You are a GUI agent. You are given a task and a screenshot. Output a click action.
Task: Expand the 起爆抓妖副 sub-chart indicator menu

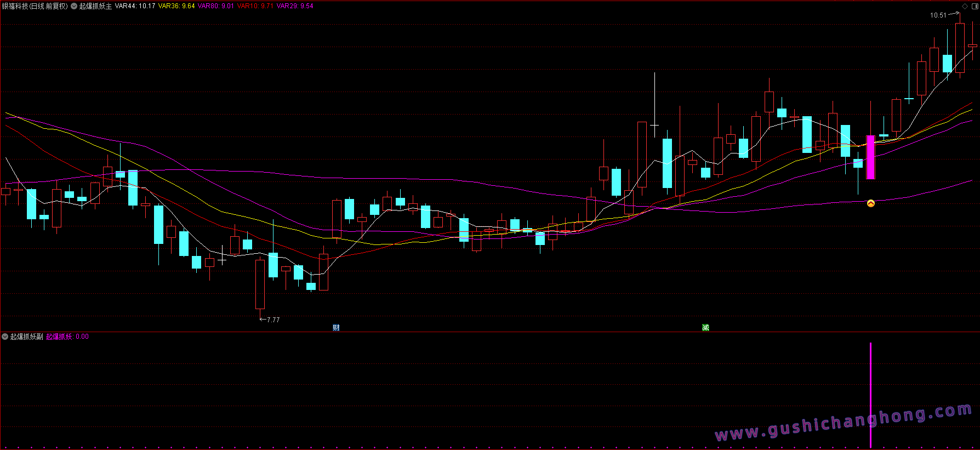coord(5,337)
